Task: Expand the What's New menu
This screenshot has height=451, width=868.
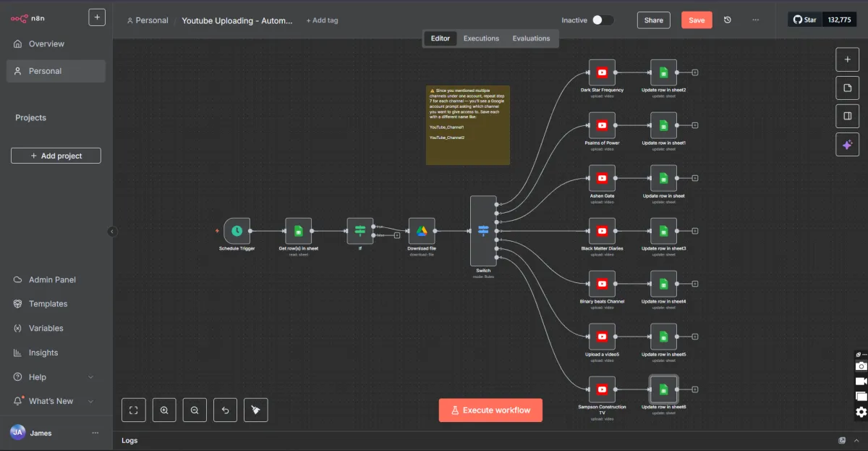Action: [x=56, y=401]
